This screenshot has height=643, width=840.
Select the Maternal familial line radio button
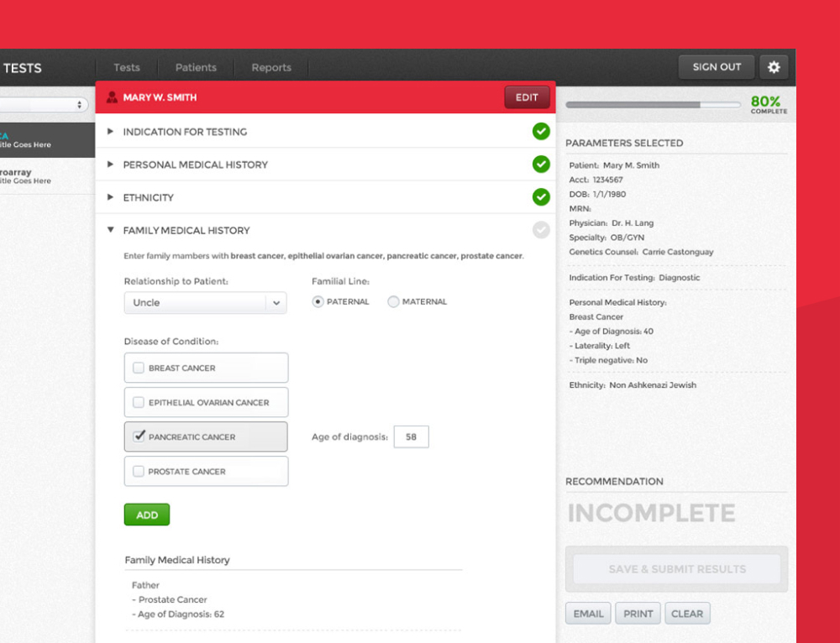click(393, 302)
